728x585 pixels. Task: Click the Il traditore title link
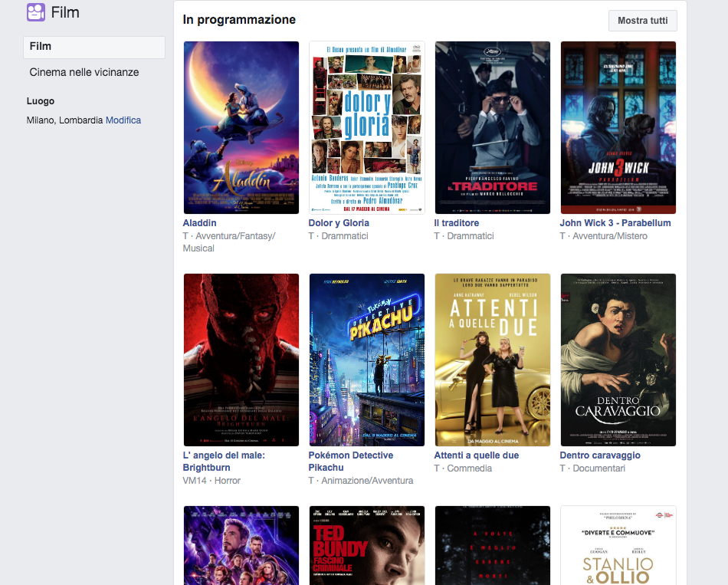(x=457, y=223)
